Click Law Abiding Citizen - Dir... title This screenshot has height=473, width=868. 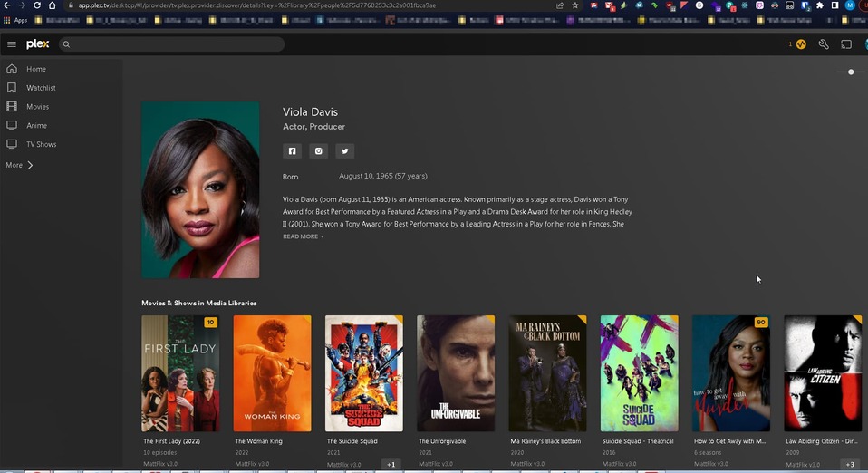pyautogui.click(x=822, y=441)
